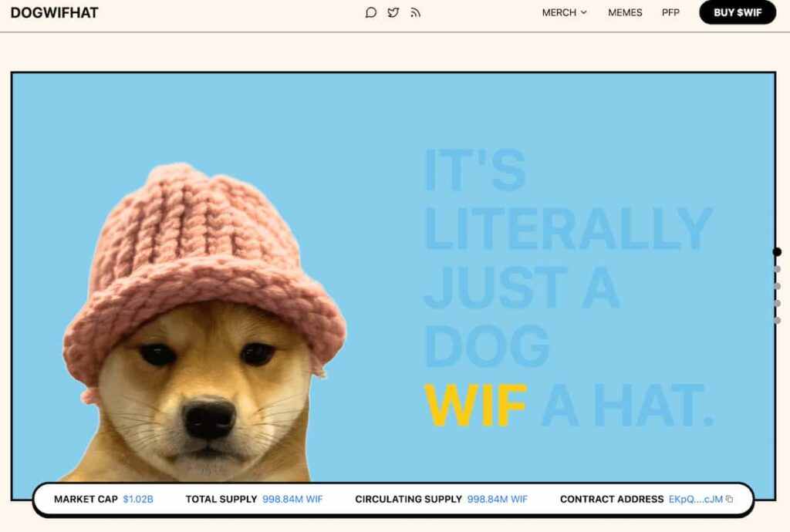Select the fifth slide indicator dot
The width and height of the screenshot is (790, 532).
(778, 321)
